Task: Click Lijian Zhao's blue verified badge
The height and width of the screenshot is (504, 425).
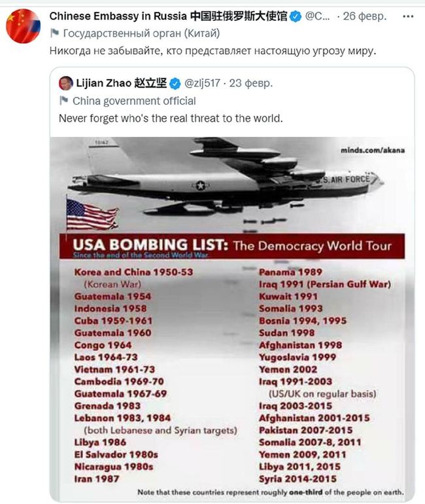Action: pyautogui.click(x=176, y=84)
